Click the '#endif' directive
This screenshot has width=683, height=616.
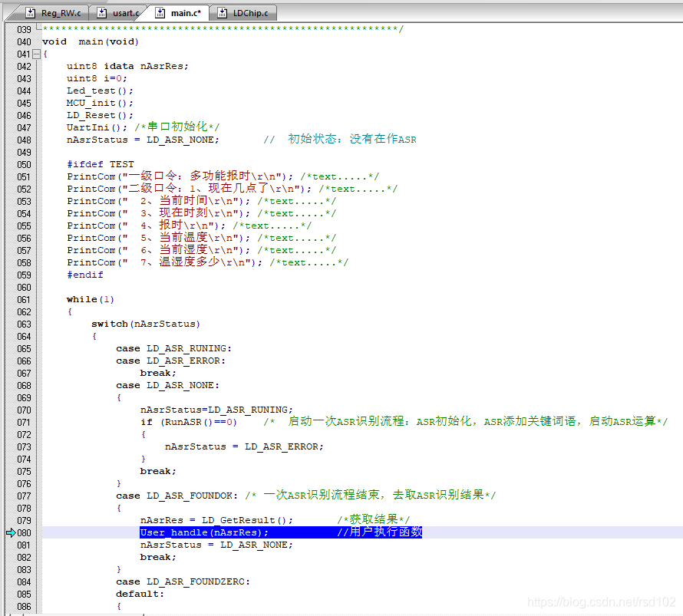(85, 275)
